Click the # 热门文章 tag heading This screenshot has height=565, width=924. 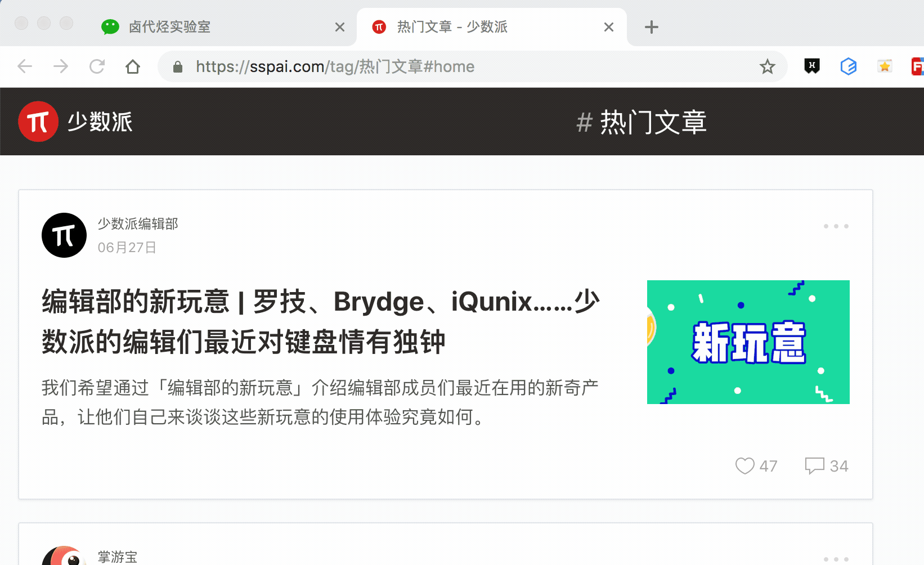[x=642, y=122]
